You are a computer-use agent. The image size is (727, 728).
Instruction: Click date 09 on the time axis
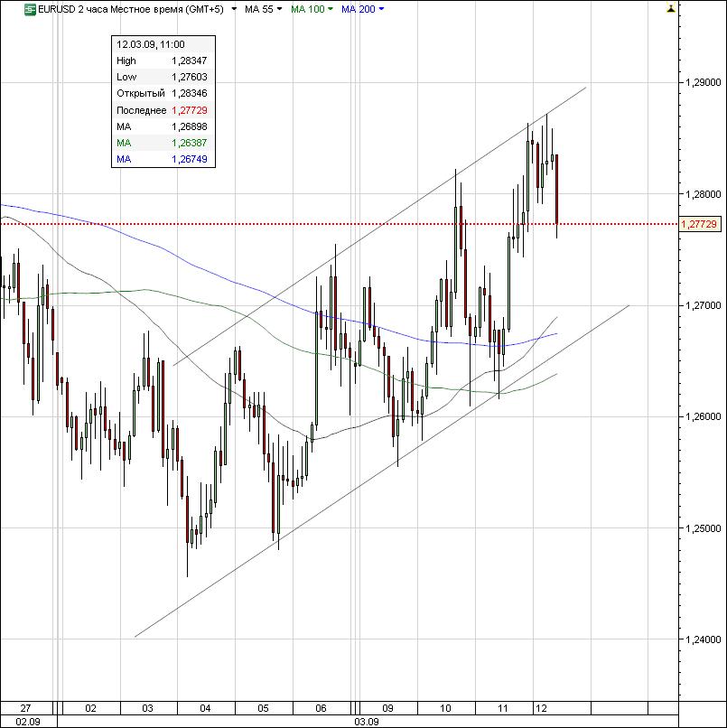[x=387, y=708]
